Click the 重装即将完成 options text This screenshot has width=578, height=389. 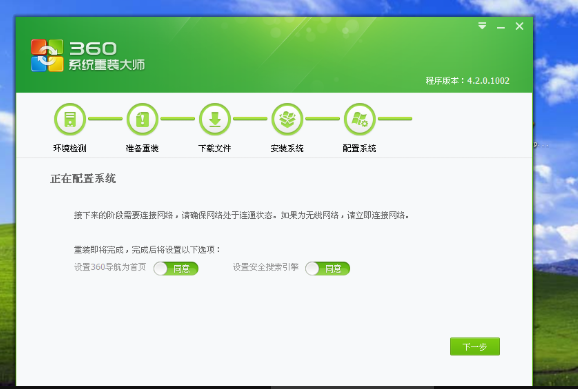tap(147, 250)
